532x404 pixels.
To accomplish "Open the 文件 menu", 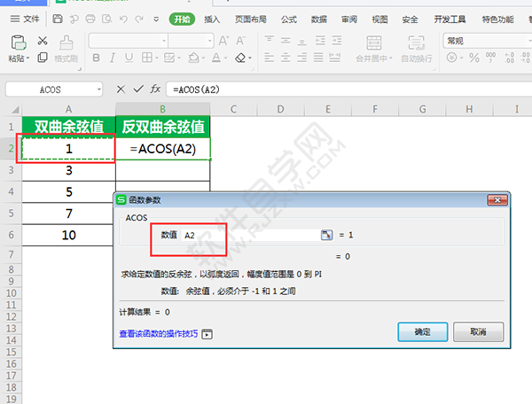I will pyautogui.click(x=27, y=19).
